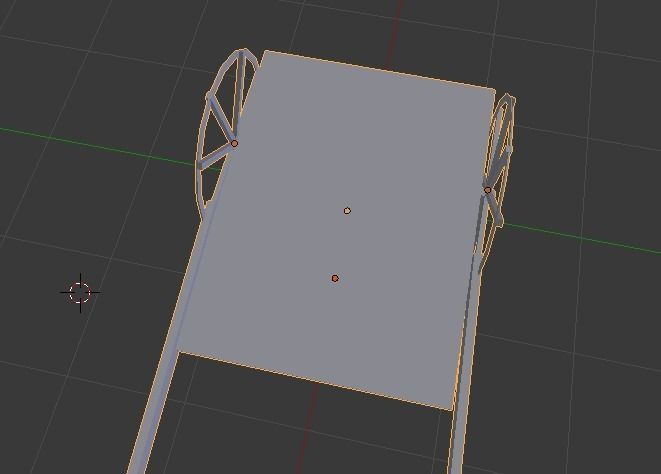Select the origin dot on the right wheel
This screenshot has width=661, height=474.
click(x=488, y=190)
